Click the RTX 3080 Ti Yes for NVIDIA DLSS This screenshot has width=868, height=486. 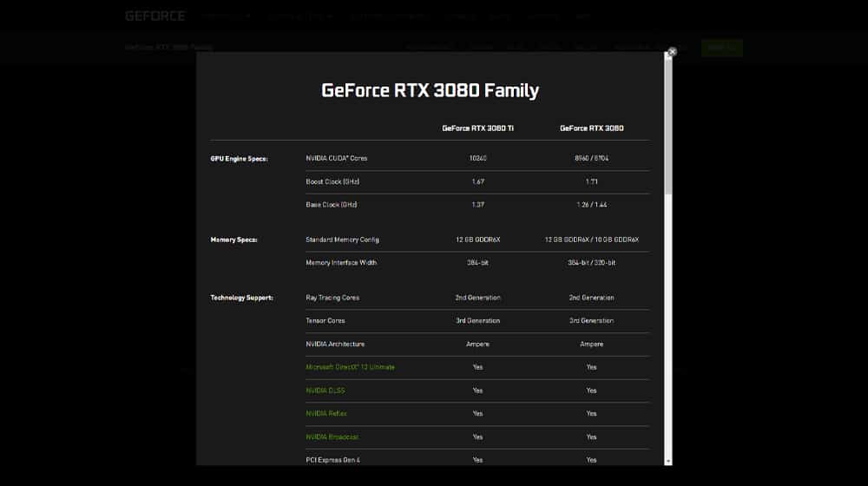[x=477, y=391]
